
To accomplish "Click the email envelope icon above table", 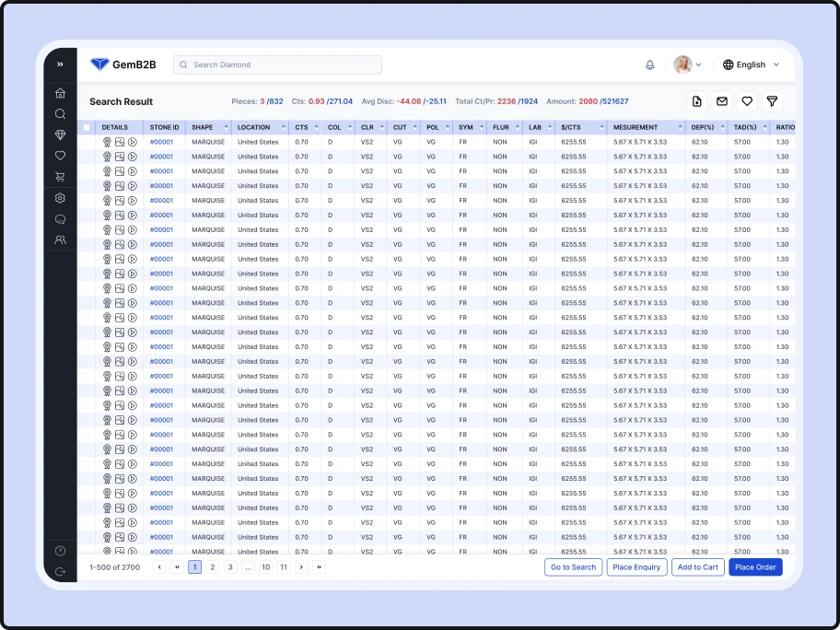I will [x=722, y=101].
